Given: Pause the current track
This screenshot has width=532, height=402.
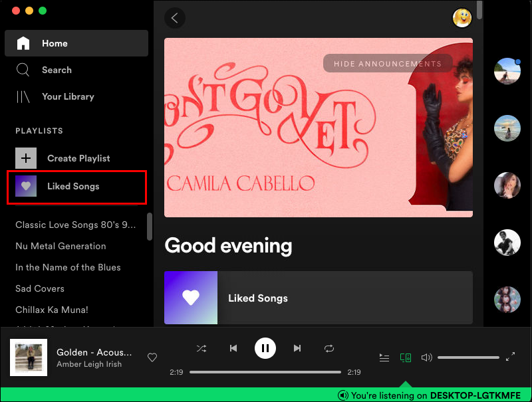Looking at the screenshot, I should (265, 348).
